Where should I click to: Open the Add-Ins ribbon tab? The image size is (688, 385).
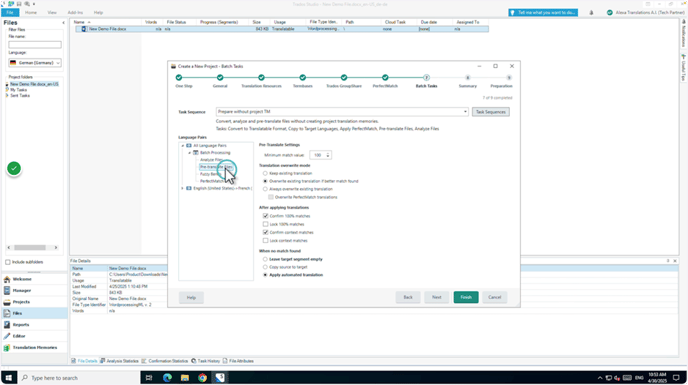click(x=75, y=13)
